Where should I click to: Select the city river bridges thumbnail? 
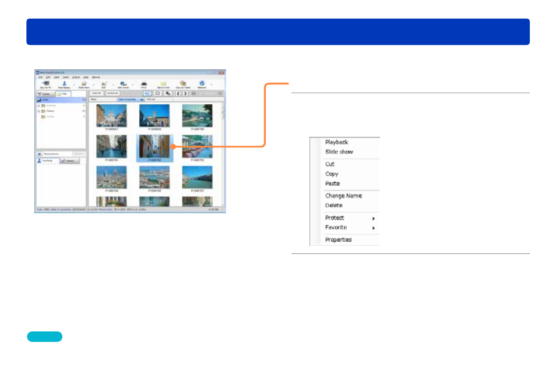tap(154, 177)
